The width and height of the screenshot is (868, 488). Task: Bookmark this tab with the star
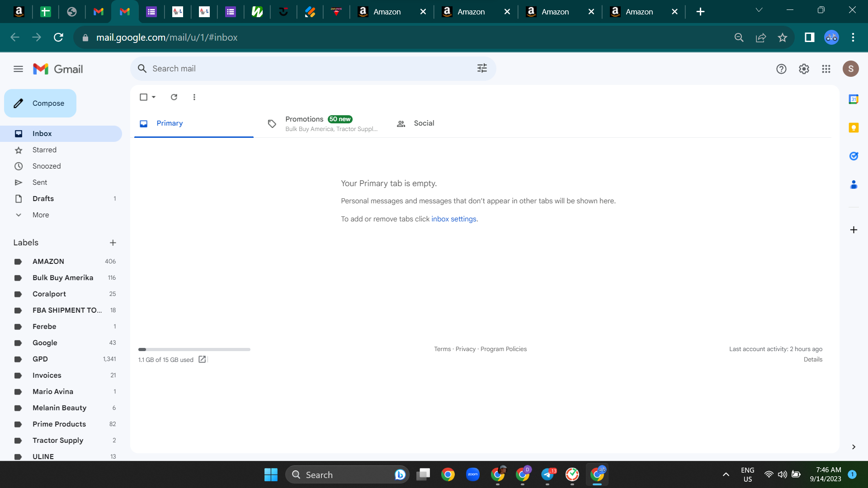point(782,38)
